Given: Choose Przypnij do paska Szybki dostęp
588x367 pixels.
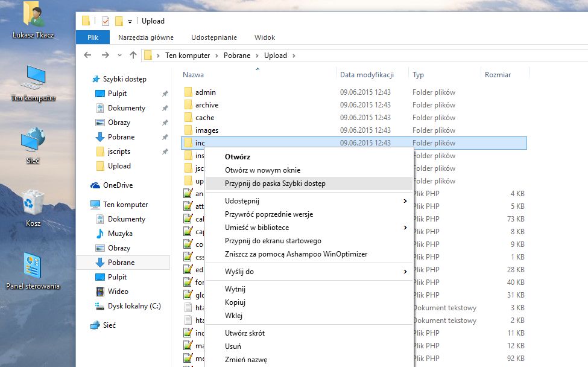Looking at the screenshot, I should tap(275, 183).
